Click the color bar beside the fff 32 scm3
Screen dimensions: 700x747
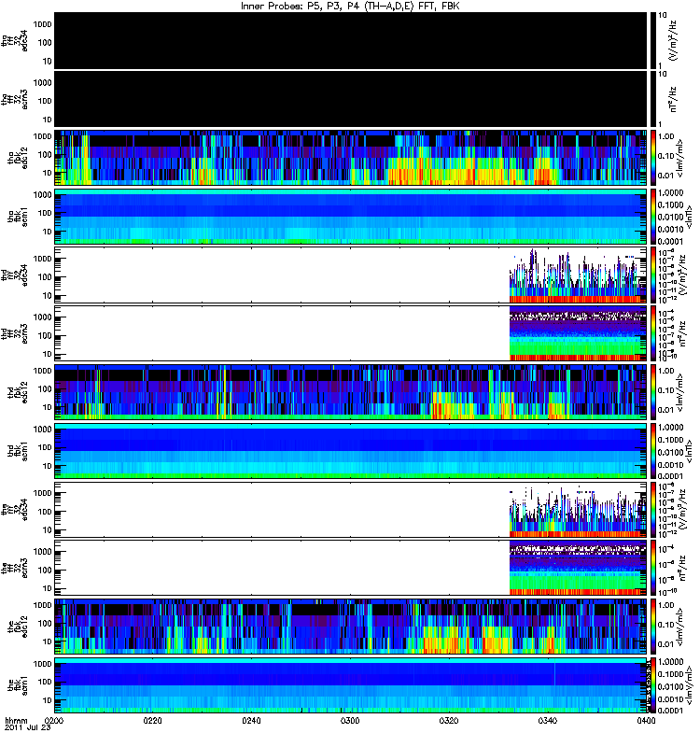point(653,568)
